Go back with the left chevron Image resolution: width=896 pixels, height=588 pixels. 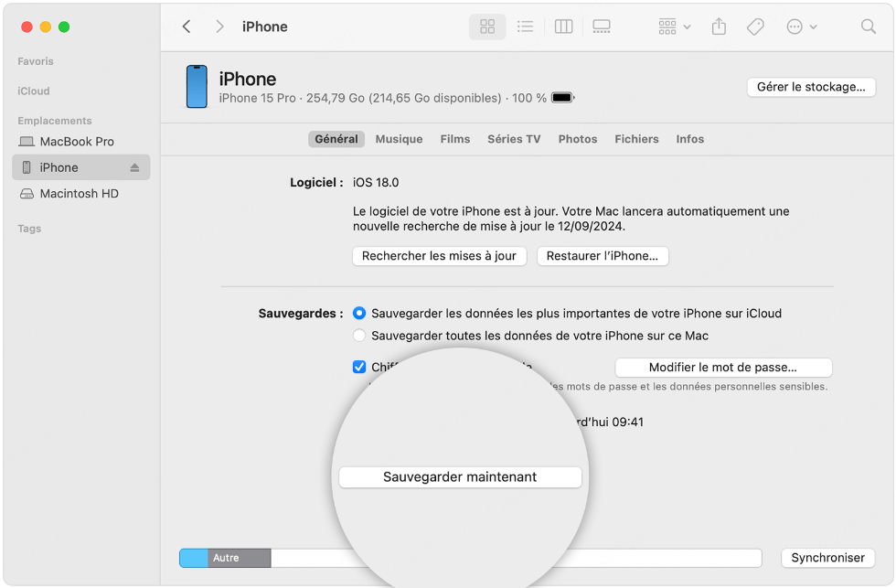(187, 27)
